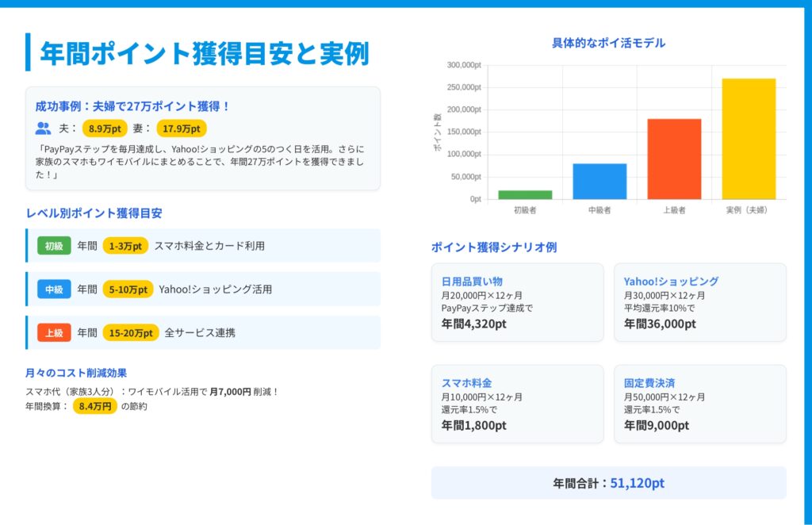Click the green 初級 level badge
812x525 pixels.
pyautogui.click(x=54, y=246)
